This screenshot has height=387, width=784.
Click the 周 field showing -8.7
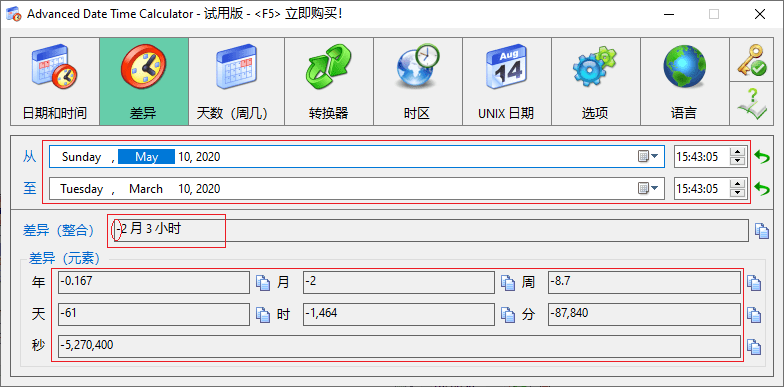pos(644,282)
